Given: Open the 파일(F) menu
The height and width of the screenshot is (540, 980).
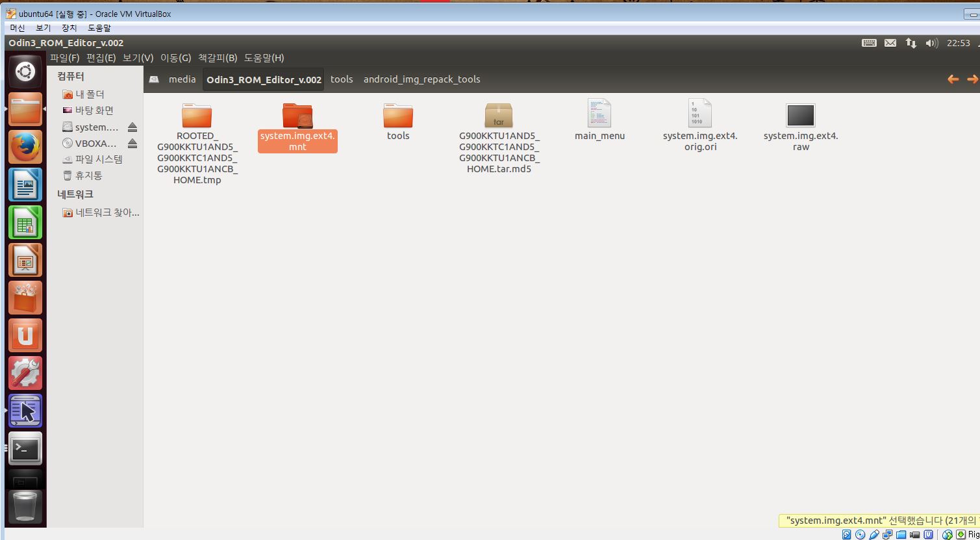Looking at the screenshot, I should (64, 58).
